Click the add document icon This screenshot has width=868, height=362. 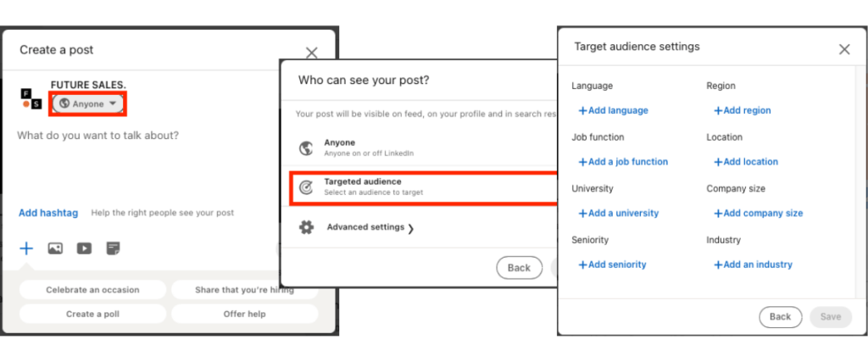click(x=114, y=248)
